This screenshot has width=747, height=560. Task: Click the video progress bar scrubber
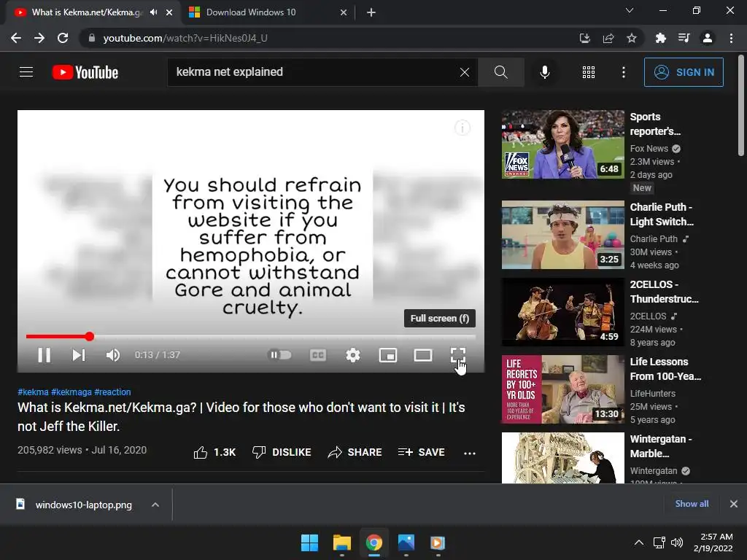pyautogui.click(x=90, y=337)
